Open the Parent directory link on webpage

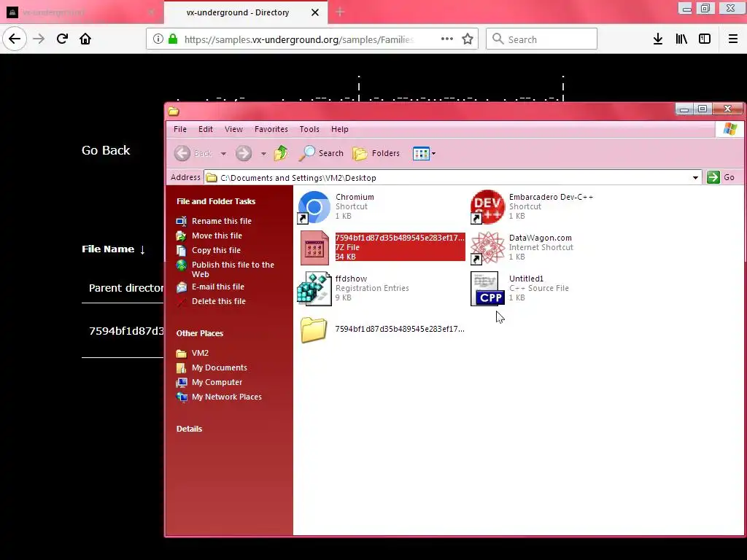(126, 288)
